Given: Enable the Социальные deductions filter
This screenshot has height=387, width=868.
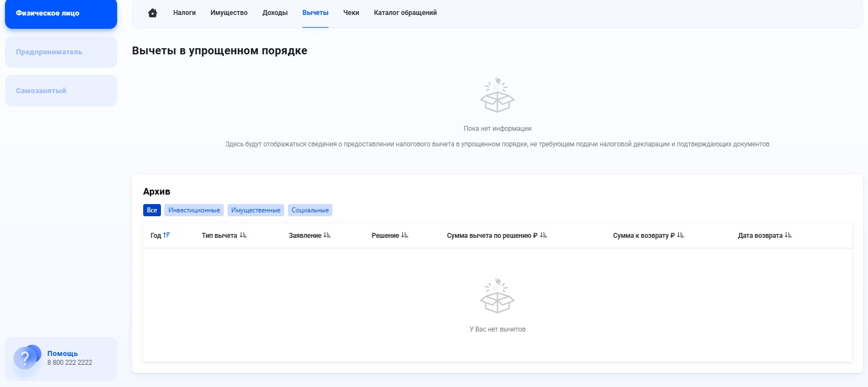Looking at the screenshot, I should (310, 210).
